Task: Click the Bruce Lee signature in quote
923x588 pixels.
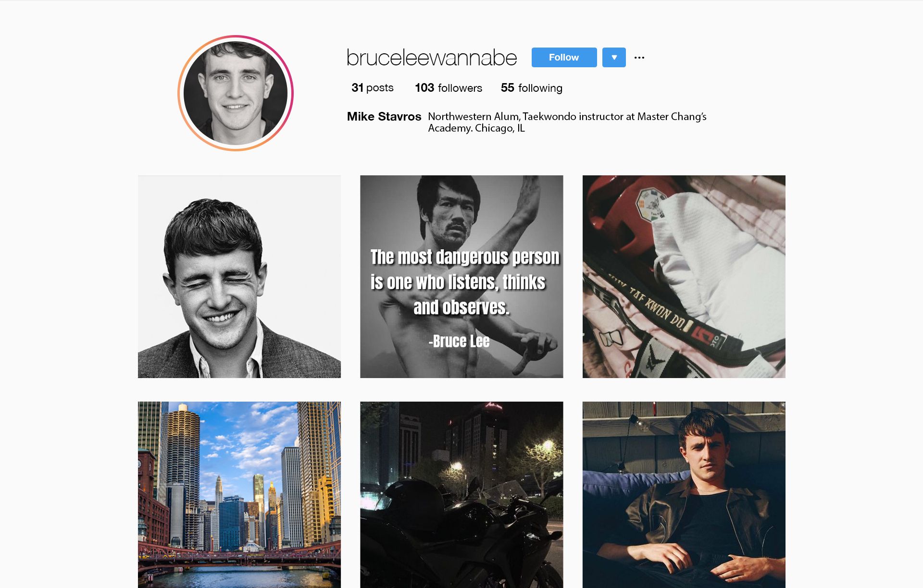Action: point(459,341)
